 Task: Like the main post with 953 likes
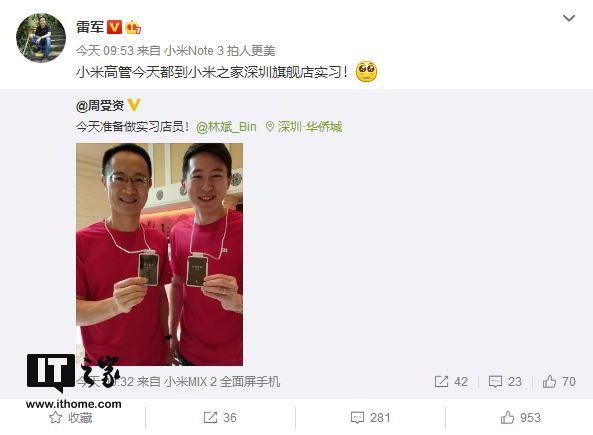pyautogui.click(x=520, y=418)
